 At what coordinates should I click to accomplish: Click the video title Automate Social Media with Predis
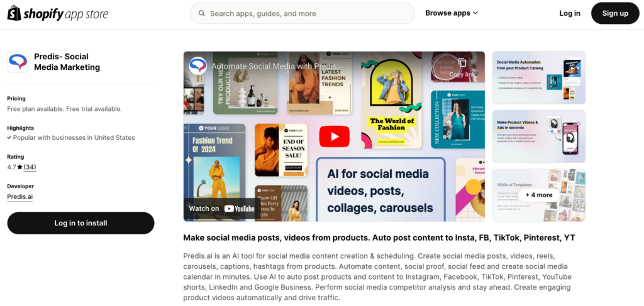[274, 66]
